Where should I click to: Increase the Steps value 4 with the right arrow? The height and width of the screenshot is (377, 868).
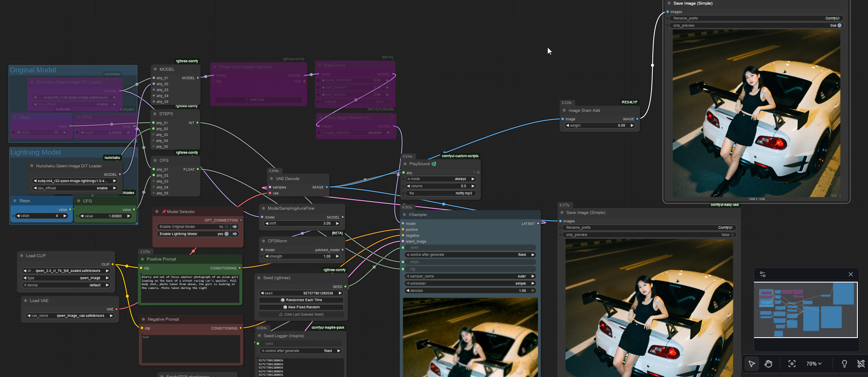[65, 216]
